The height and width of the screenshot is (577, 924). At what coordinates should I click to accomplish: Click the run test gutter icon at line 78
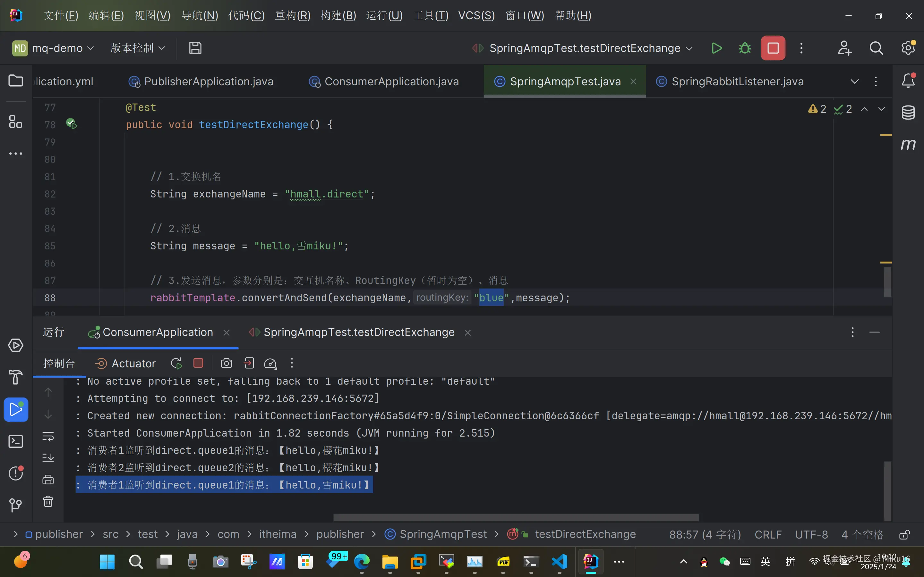pyautogui.click(x=72, y=124)
